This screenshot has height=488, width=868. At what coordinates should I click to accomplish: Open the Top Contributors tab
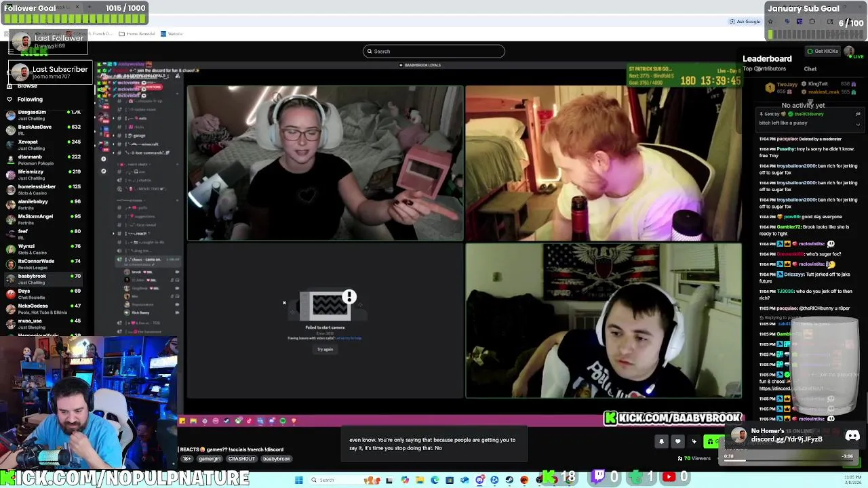click(764, 69)
